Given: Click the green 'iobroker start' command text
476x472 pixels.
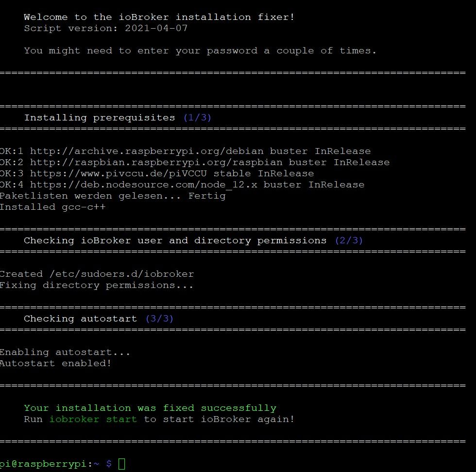Looking at the screenshot, I should tap(93, 420).
